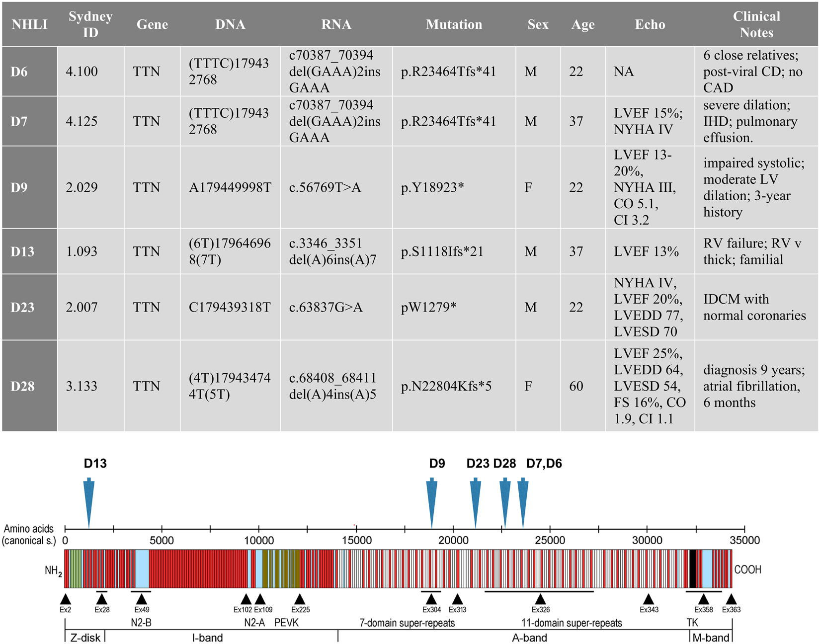The width and height of the screenshot is (820, 644).
Task: Click the Mutation column header
Action: [454, 24]
